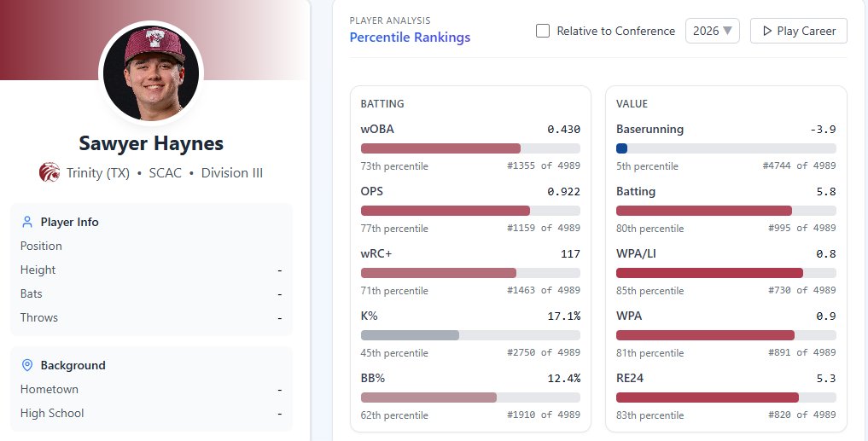Click the K% value 17.1%
868x441 pixels.
563,316
